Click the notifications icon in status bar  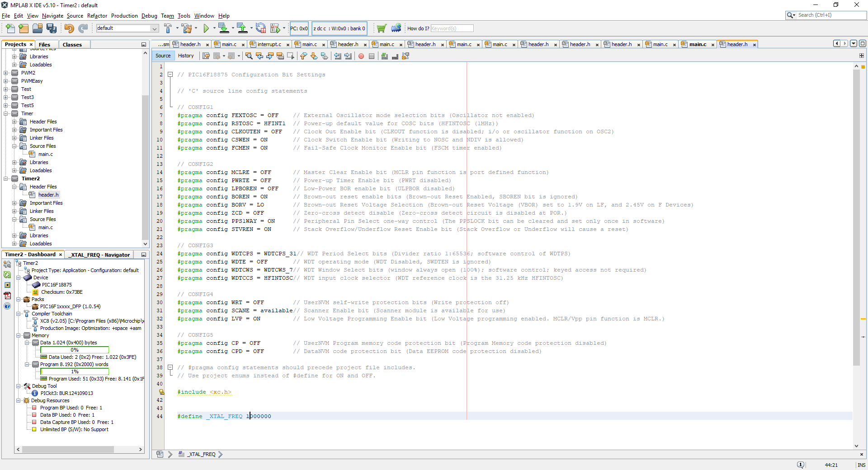801,465
